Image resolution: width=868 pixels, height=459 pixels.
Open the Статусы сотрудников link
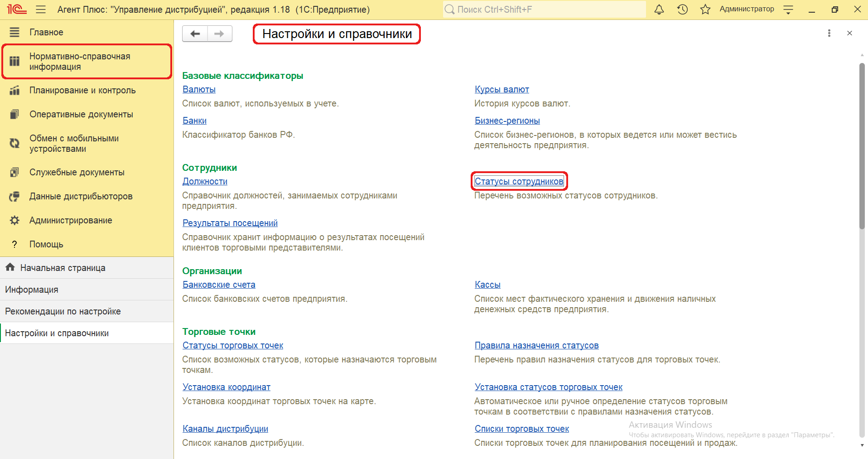click(x=519, y=181)
